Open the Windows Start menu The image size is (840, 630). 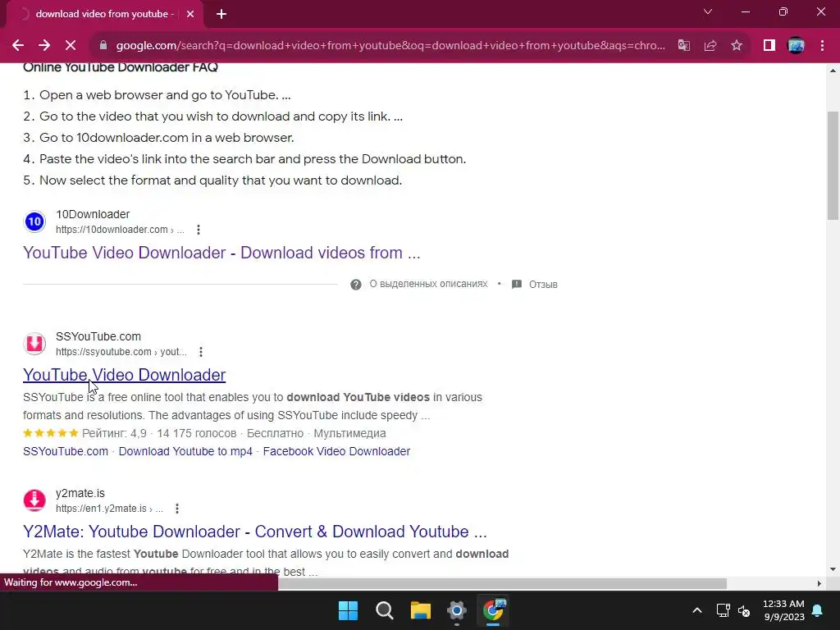tap(348, 610)
